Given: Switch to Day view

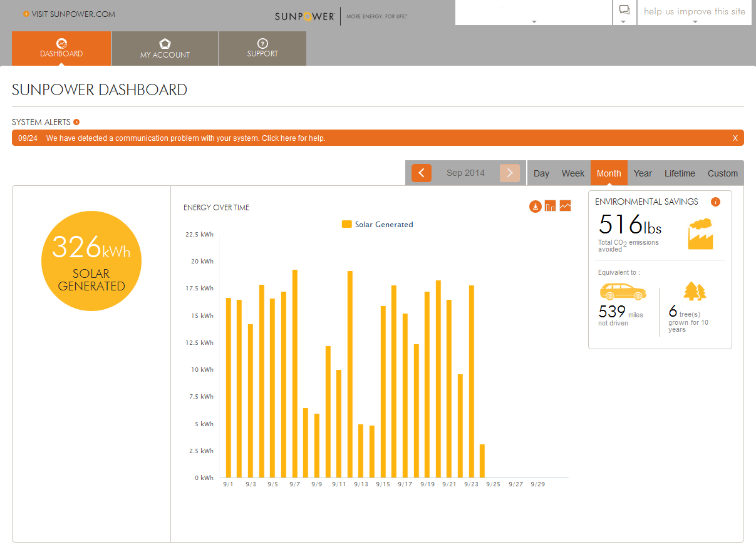Looking at the screenshot, I should [541, 173].
